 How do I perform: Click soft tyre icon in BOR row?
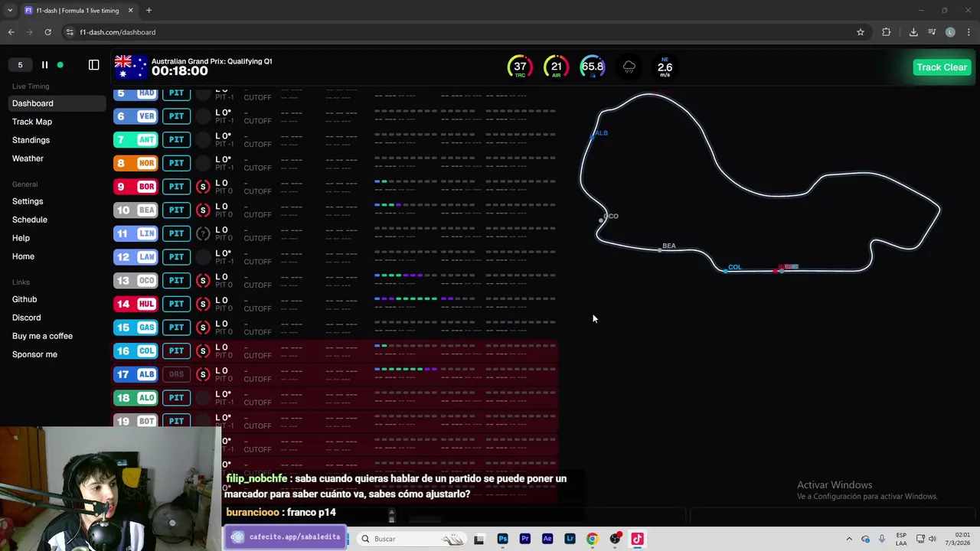coord(203,187)
